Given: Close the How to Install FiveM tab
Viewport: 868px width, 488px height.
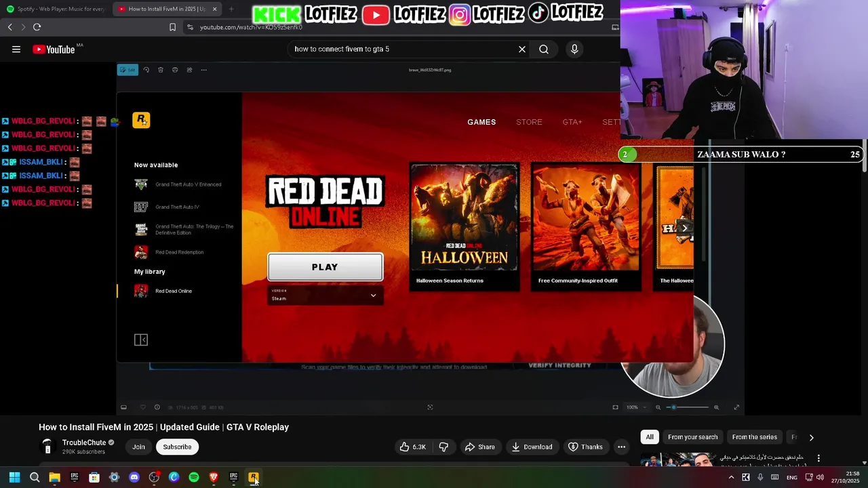Looking at the screenshot, I should (x=214, y=9).
